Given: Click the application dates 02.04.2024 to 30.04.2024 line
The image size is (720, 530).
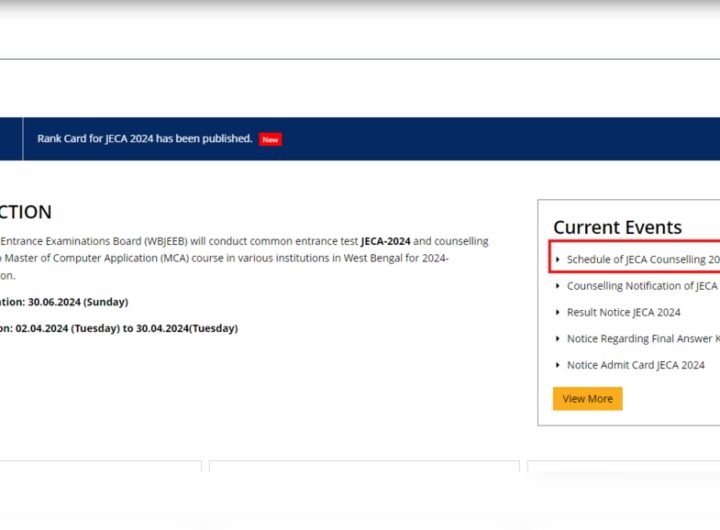Looking at the screenshot, I should point(119,328).
